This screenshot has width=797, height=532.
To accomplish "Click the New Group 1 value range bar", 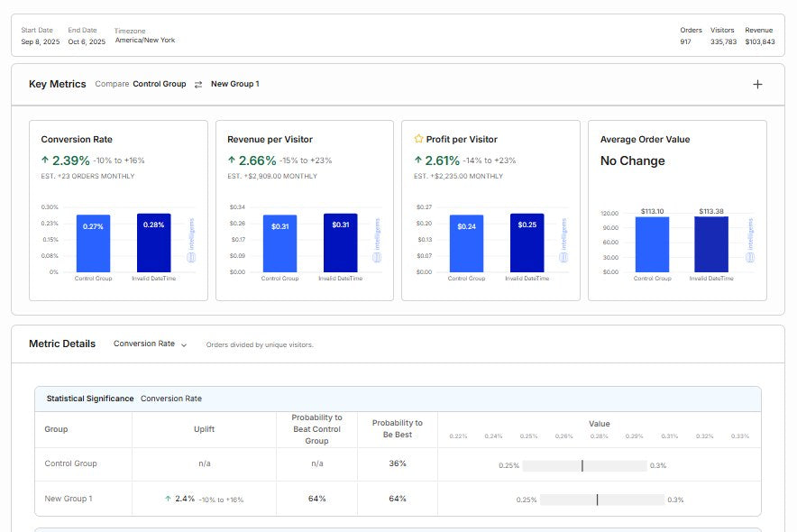I will click(602, 500).
